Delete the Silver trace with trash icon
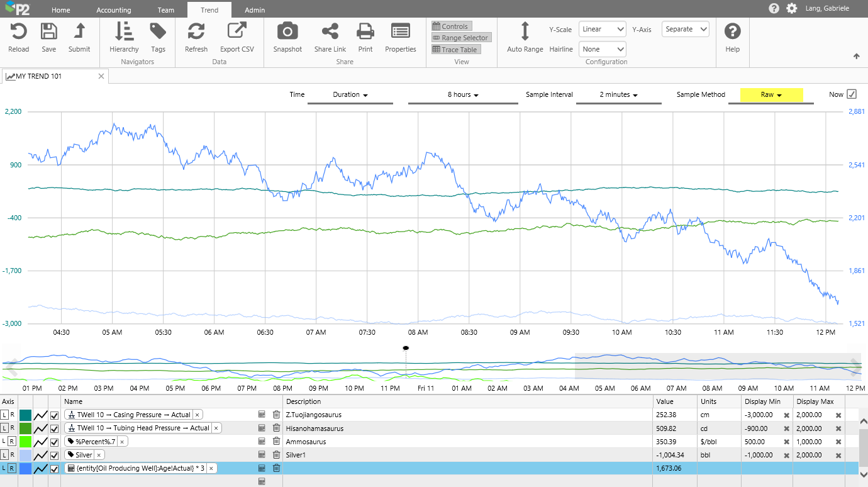868x487 pixels. (x=276, y=455)
